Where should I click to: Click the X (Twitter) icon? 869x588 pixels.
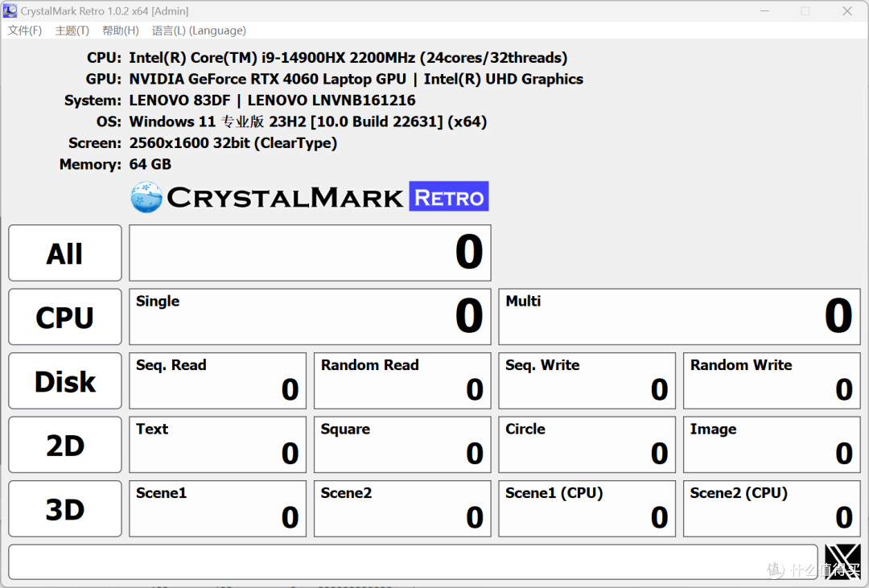[842, 561]
